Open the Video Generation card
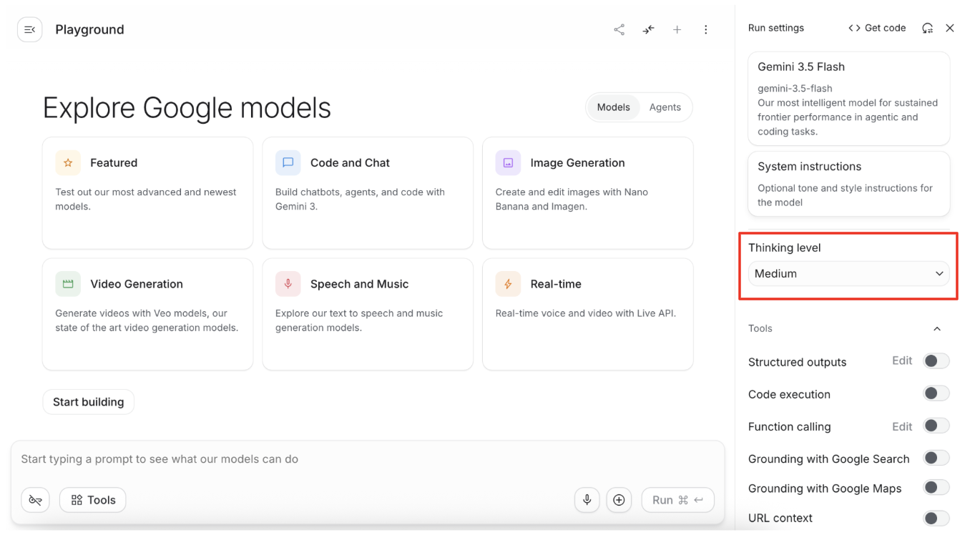Screen dimensions: 980x535 pos(148,314)
